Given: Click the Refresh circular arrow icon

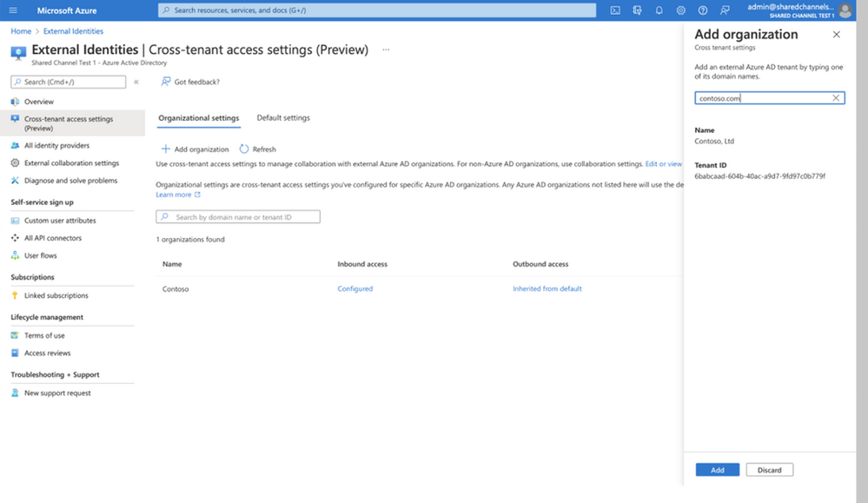Looking at the screenshot, I should coord(244,149).
